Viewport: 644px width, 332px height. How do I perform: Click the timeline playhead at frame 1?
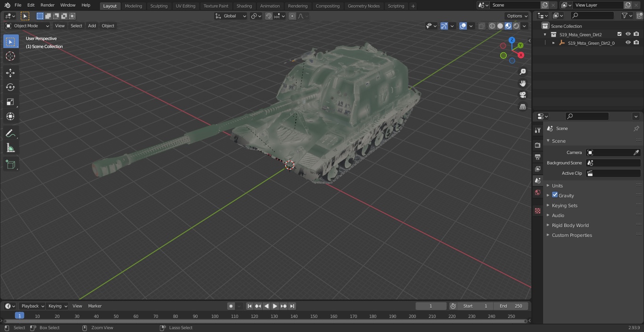(19, 316)
